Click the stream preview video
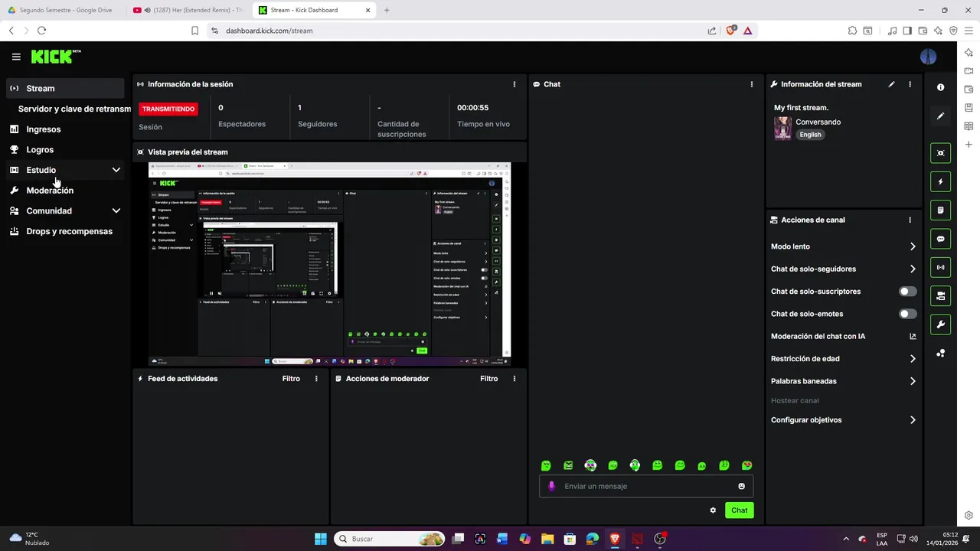Screen dimensions: 980x551 point(329,264)
